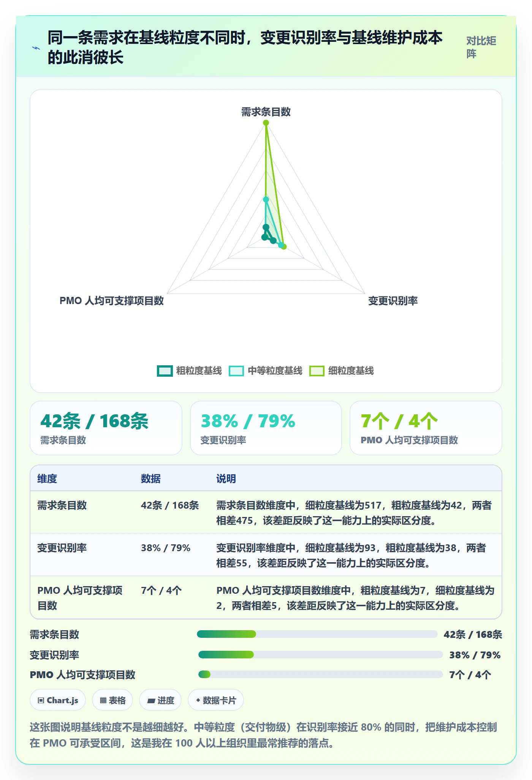Click the footer summary paragraph
532x780 pixels.
[x=263, y=735]
